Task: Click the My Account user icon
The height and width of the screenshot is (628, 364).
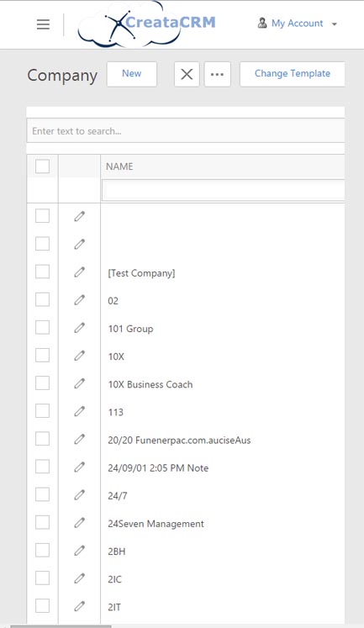Action: tap(262, 23)
